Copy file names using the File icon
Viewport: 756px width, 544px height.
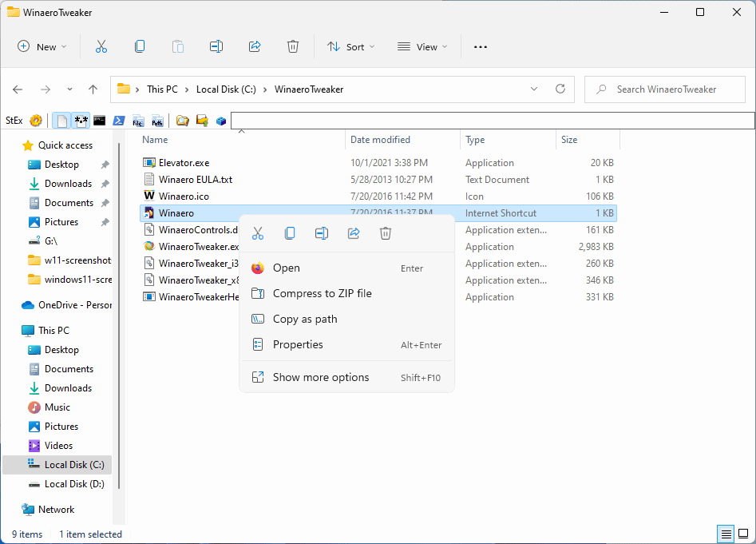coord(137,120)
